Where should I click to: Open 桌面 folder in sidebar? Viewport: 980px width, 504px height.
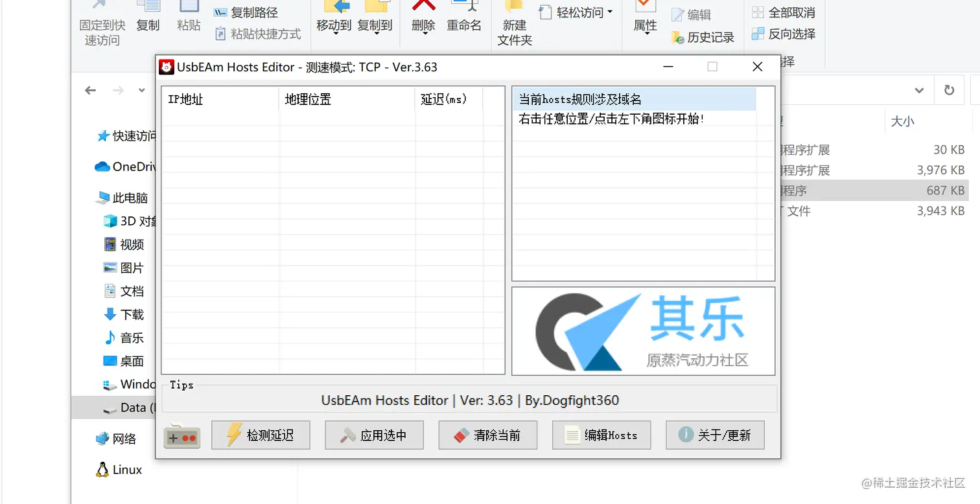[x=124, y=361]
